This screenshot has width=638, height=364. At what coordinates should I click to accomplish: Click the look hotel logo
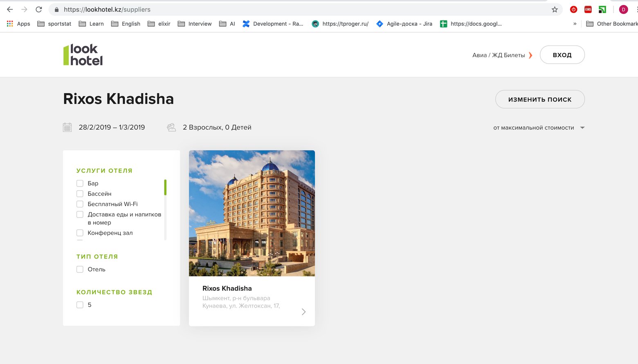pyautogui.click(x=83, y=55)
